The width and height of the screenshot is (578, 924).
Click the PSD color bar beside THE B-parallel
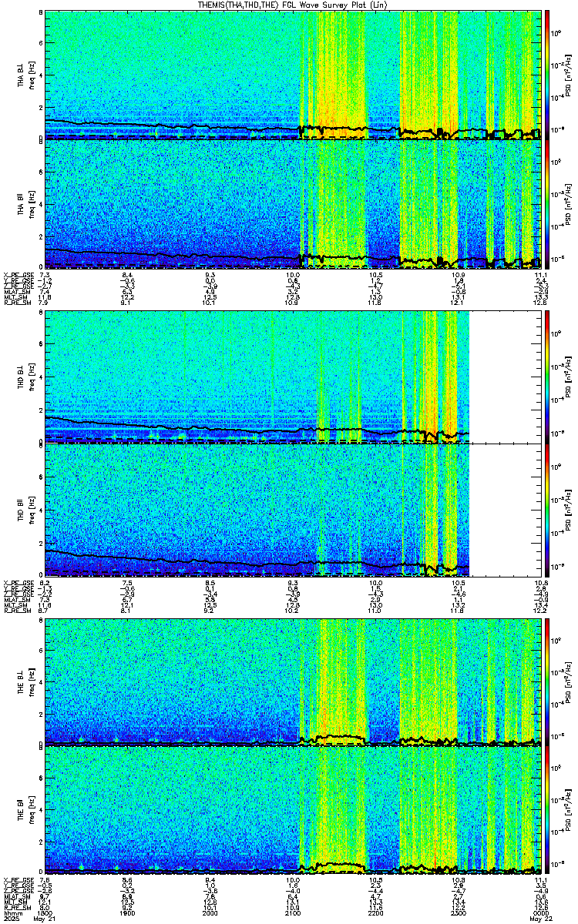547,810
